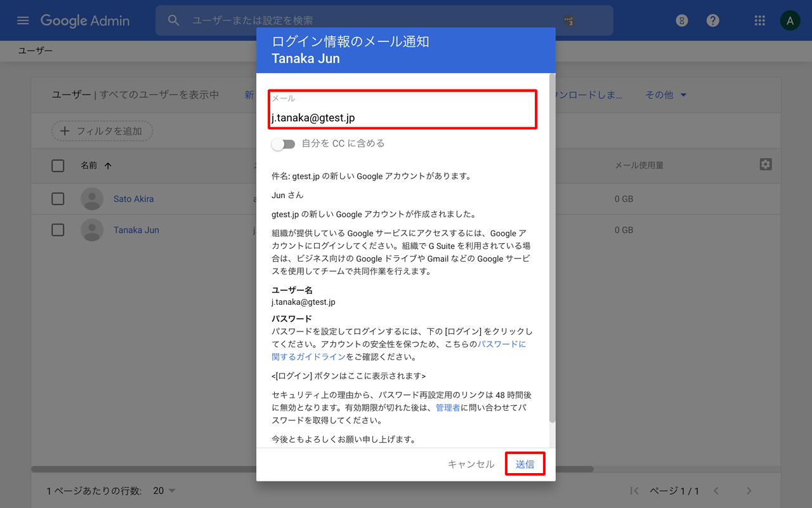Click the 0 GB value for Tanaka Jun
Viewport: 812px width, 508px height.
624,230
